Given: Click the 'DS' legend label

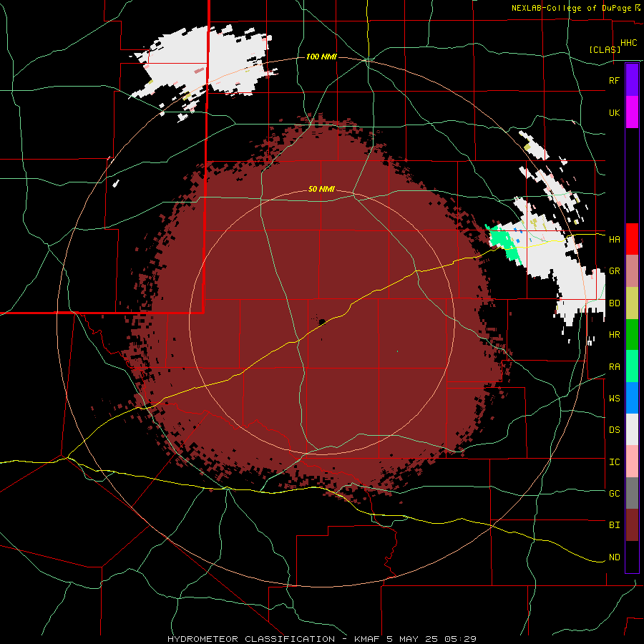Looking at the screenshot, I should [x=614, y=429].
